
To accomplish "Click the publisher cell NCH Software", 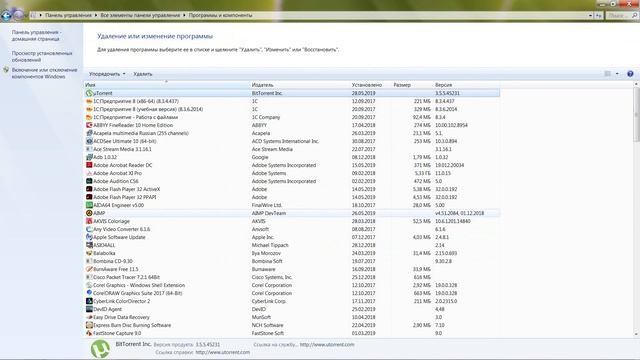I will [267, 325].
